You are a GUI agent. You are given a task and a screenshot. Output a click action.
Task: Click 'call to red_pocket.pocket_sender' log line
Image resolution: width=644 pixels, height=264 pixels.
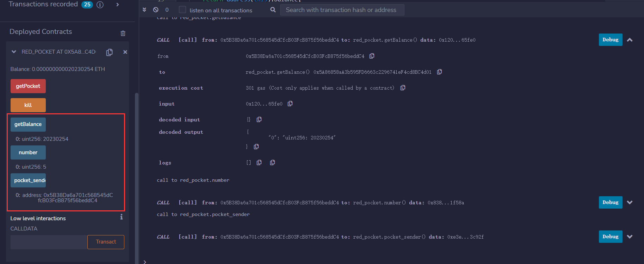click(203, 214)
